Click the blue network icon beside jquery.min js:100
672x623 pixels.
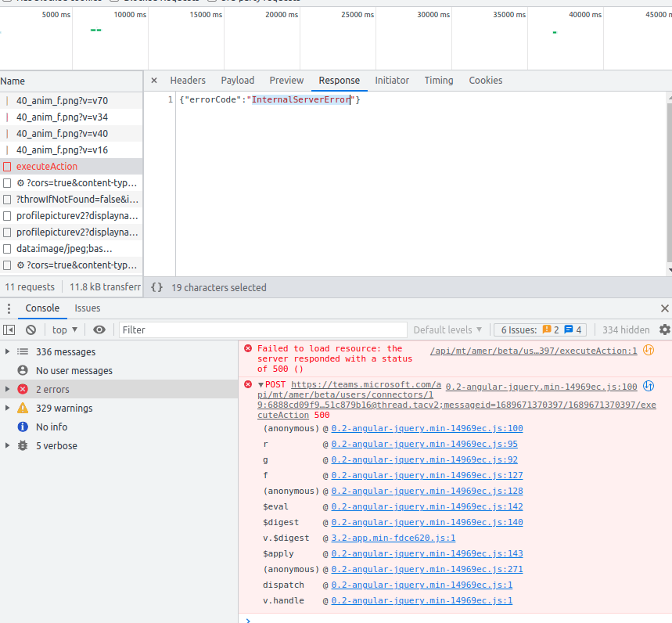tap(649, 386)
